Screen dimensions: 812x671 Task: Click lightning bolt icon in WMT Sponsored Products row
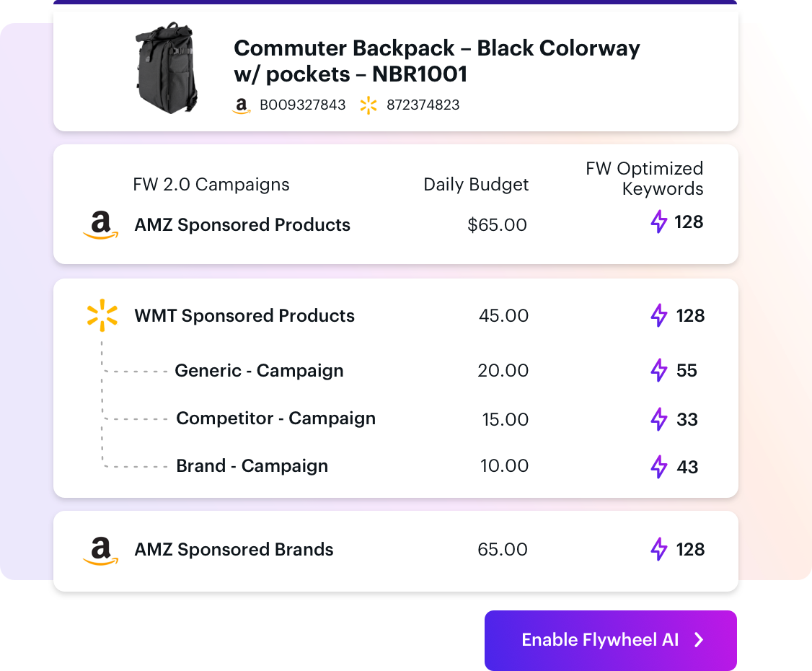coord(658,315)
